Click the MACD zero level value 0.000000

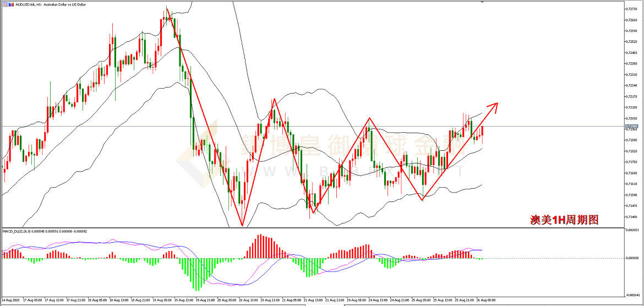[631, 258]
